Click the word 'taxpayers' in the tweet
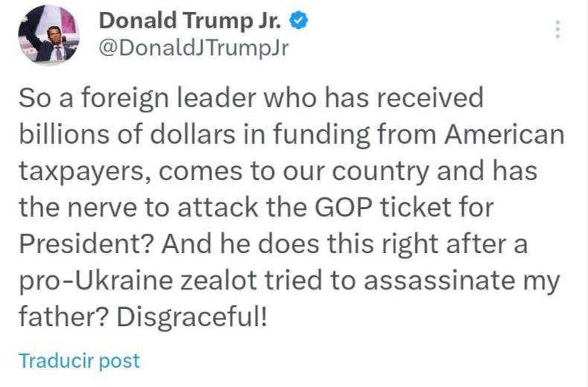 [73, 172]
